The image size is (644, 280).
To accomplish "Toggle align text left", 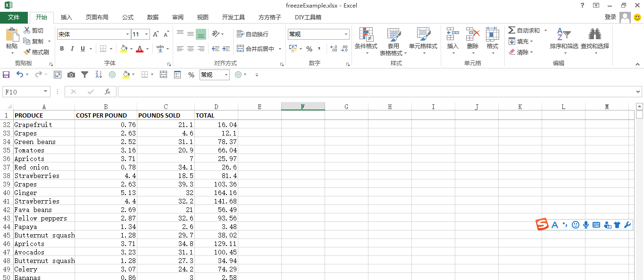I will click(180, 49).
